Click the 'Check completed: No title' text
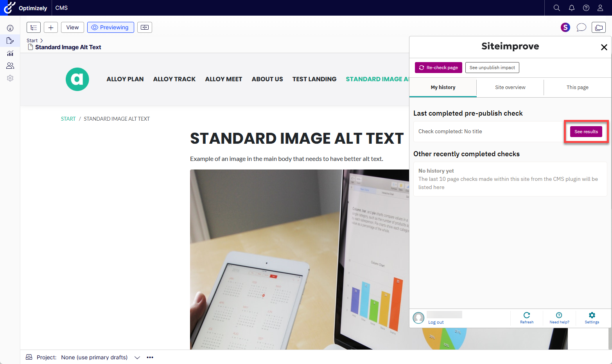Image resolution: width=612 pixels, height=364 pixels. [450, 132]
